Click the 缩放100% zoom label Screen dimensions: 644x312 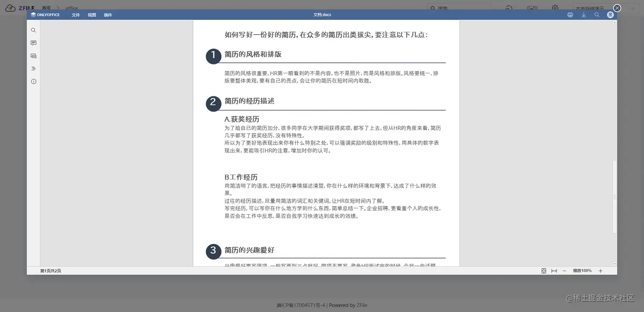coord(582,271)
